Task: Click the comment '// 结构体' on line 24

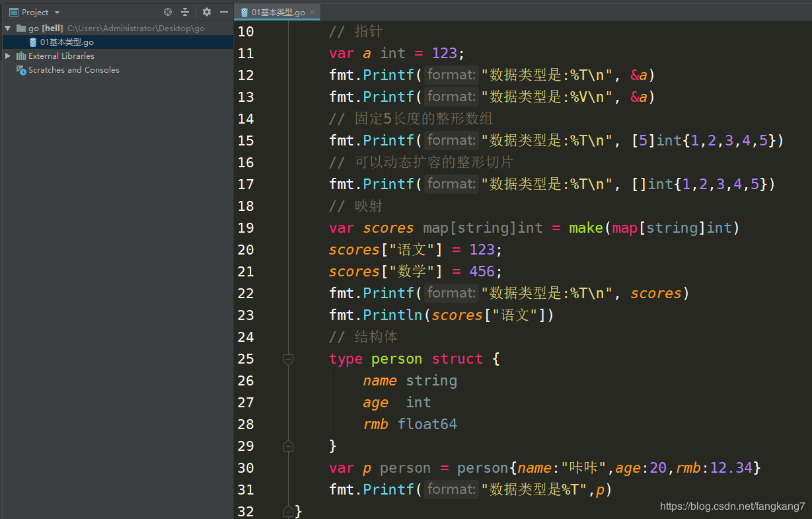Action: [x=363, y=337]
